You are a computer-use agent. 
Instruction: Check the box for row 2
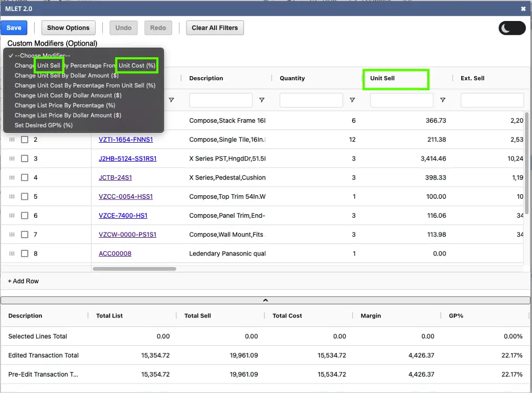click(25, 140)
